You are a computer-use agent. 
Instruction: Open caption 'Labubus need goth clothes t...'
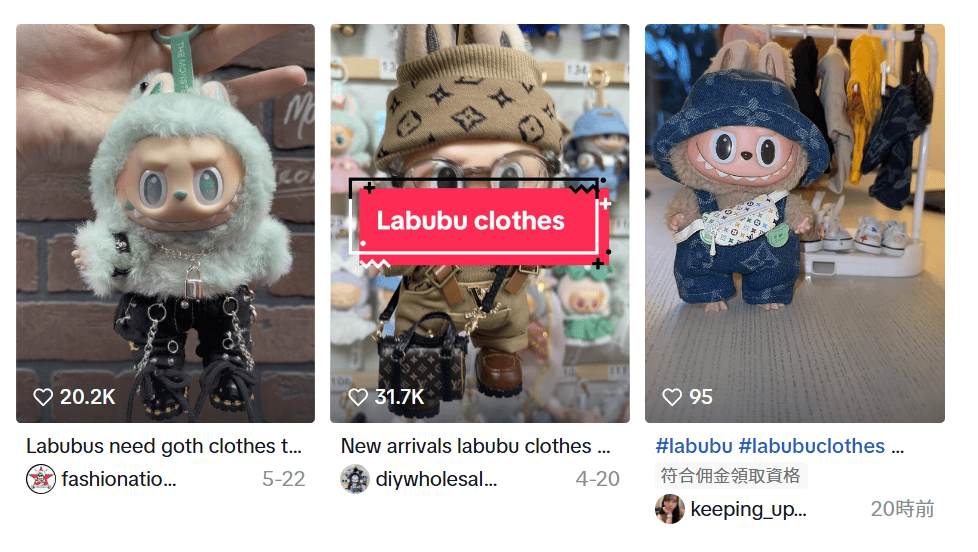(x=164, y=447)
